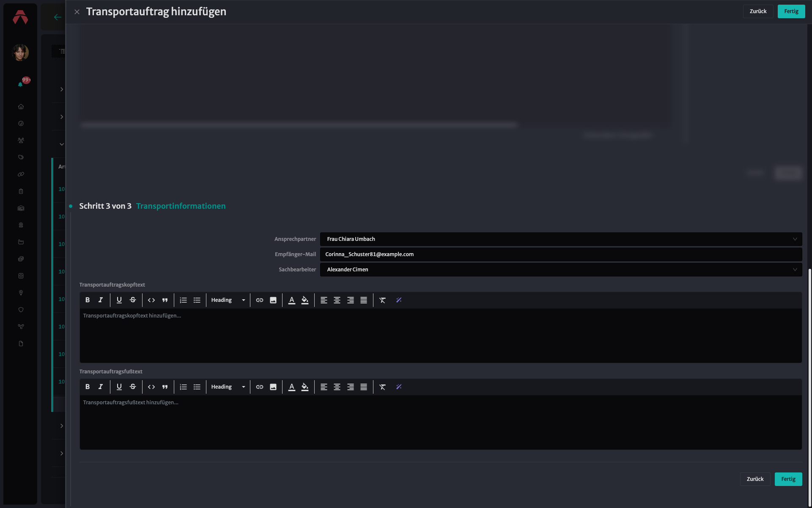Toggle italic in Transportauftragsfußtext toolbar
Screen dimensions: 812x508
[x=101, y=387]
